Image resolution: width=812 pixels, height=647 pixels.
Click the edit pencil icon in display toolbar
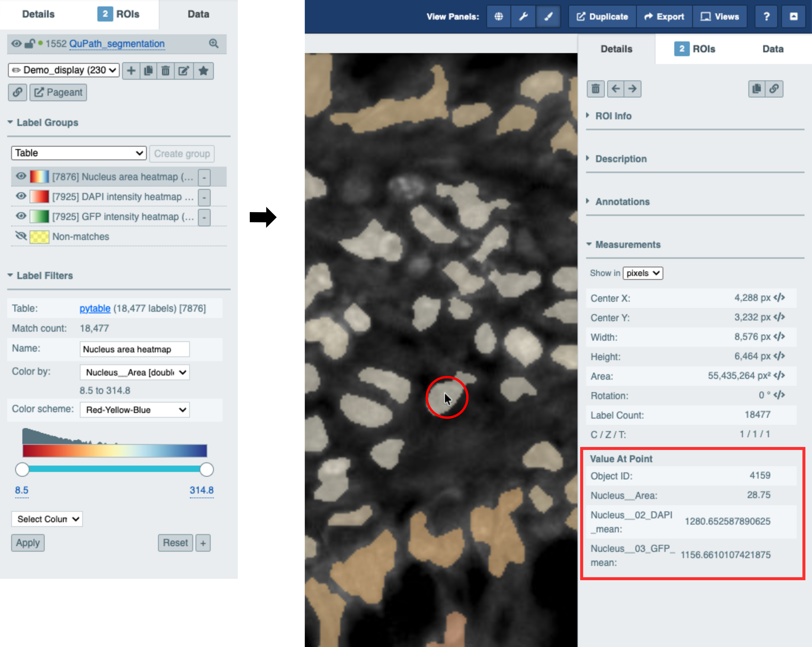pos(184,70)
